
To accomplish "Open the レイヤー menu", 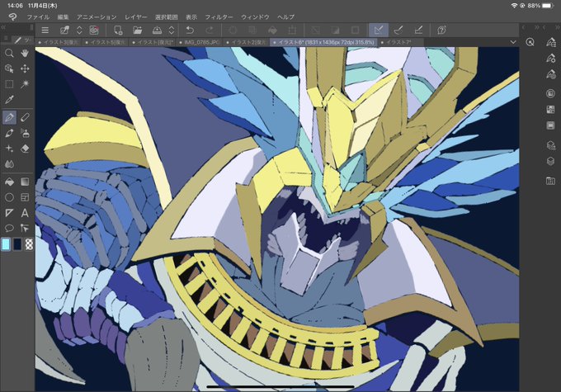I will (x=136, y=17).
